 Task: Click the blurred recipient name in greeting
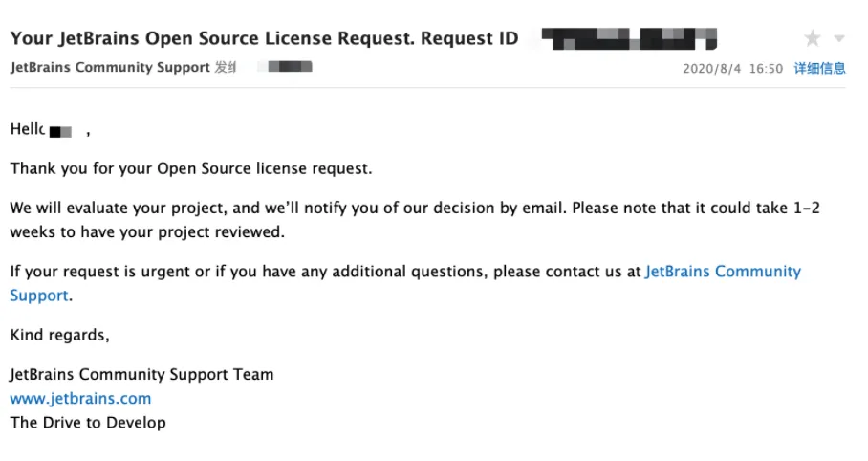[x=62, y=131]
